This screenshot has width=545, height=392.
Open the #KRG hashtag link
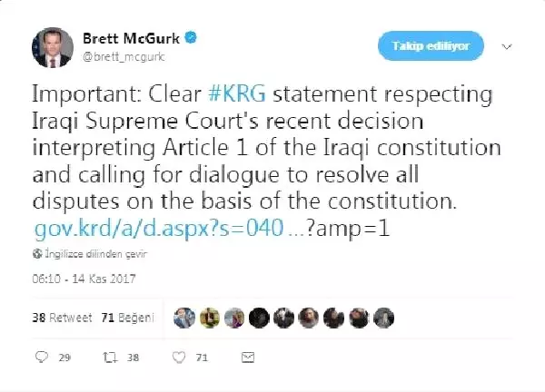tap(237, 93)
